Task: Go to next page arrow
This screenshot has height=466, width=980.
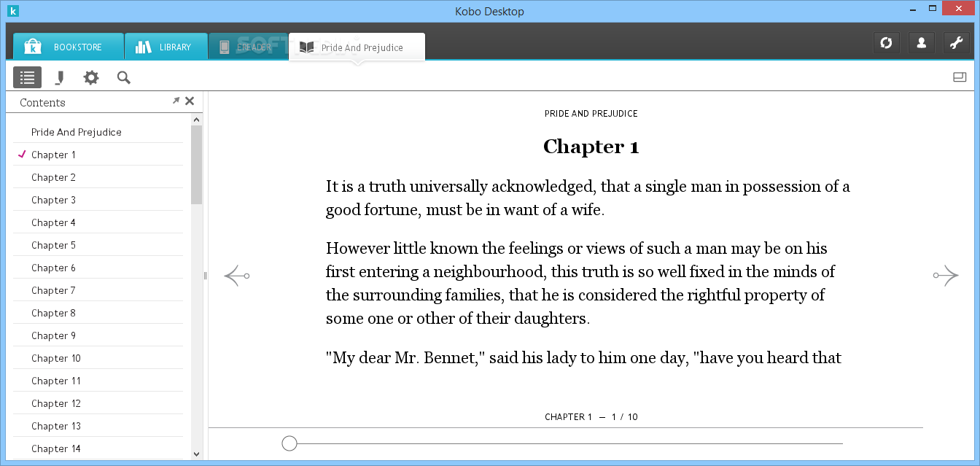Action: pos(946,276)
